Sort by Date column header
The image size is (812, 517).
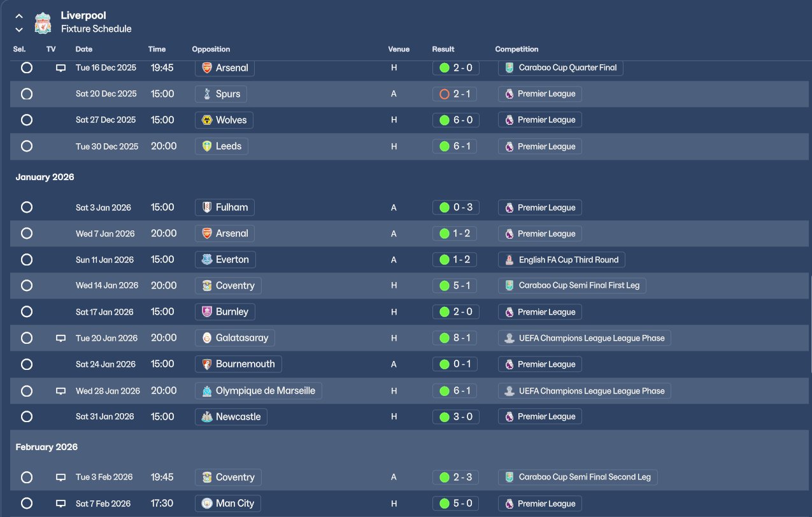[x=83, y=49]
